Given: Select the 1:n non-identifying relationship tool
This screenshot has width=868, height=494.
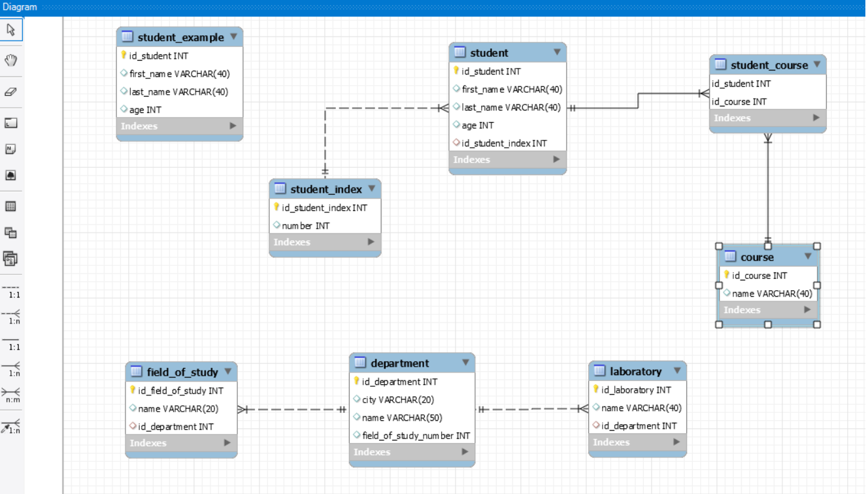Looking at the screenshot, I should click(x=11, y=316).
